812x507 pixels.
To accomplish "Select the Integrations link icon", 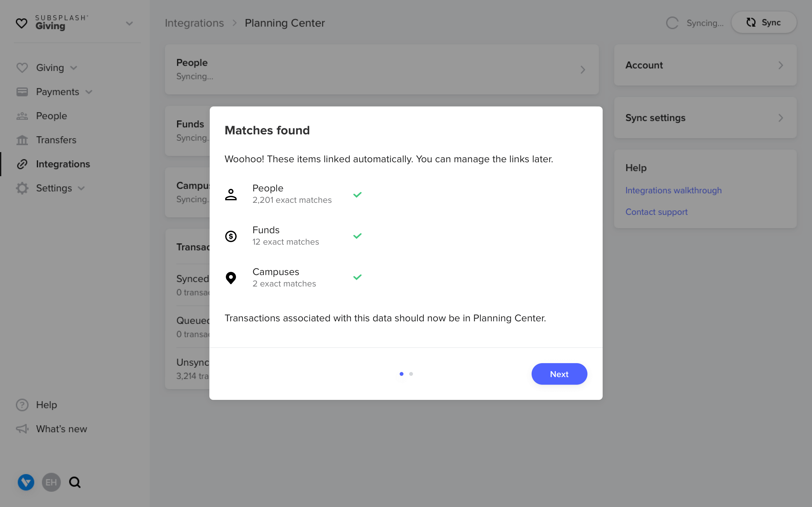I will (22, 164).
